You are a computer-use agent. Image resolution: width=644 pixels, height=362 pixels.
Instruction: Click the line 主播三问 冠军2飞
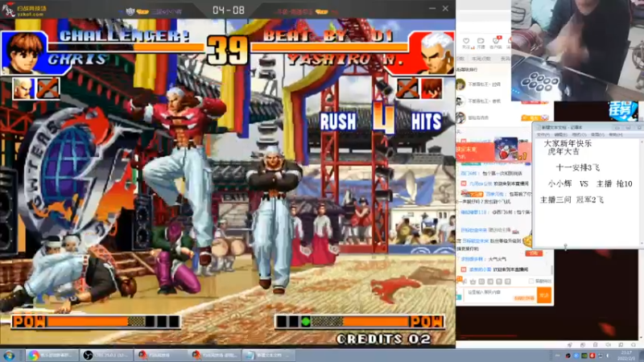(572, 200)
